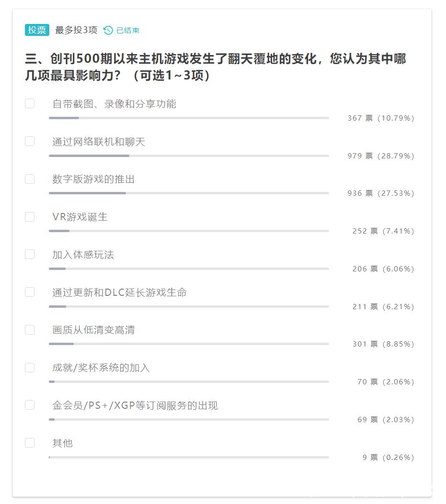Select the 其他 checkbox

(x=30, y=442)
